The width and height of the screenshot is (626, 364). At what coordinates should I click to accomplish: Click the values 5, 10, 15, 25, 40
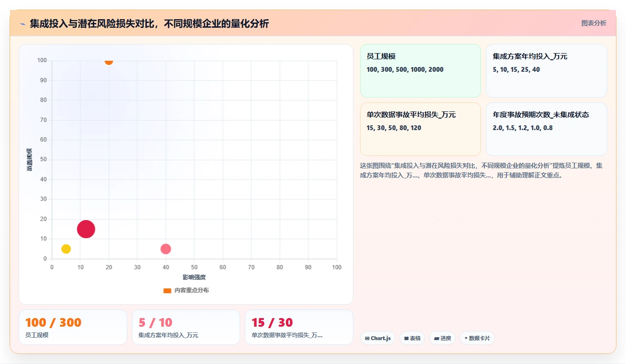pos(516,69)
